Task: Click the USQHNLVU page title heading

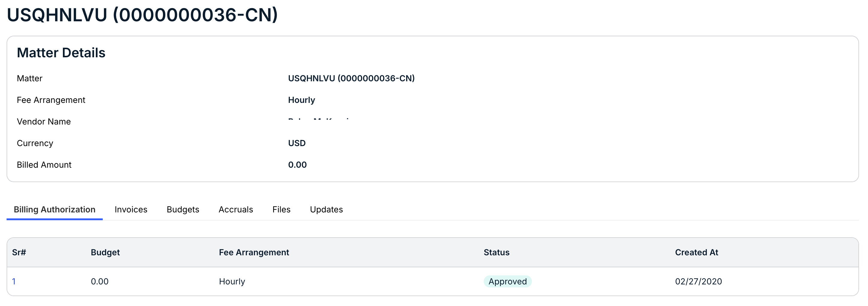Action: click(x=142, y=15)
